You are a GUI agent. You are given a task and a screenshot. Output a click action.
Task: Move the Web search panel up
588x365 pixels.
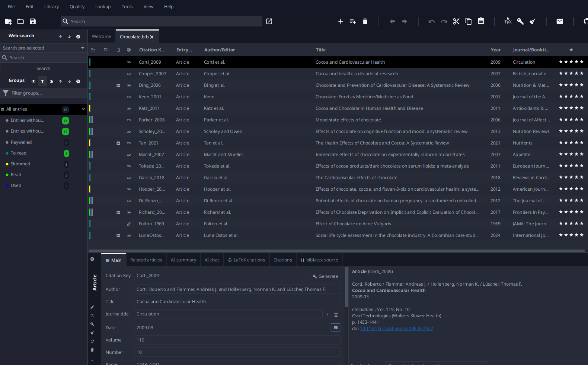coord(60,36)
